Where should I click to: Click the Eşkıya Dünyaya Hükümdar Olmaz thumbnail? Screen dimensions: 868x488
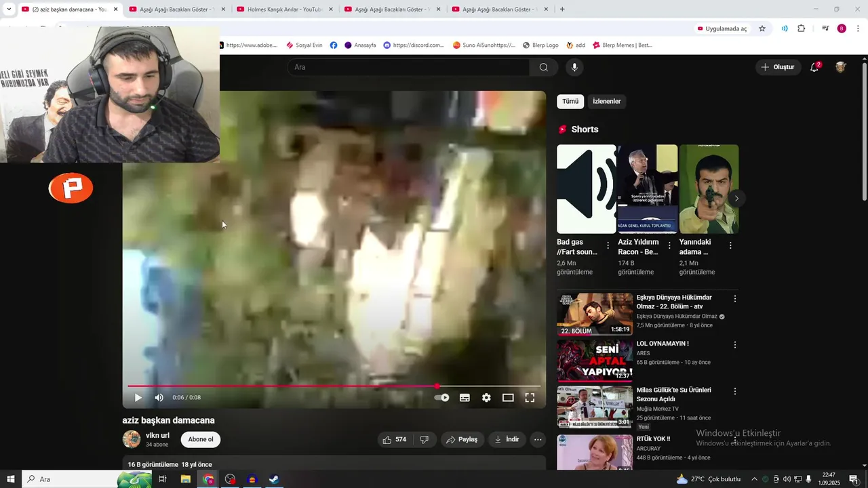tap(595, 314)
